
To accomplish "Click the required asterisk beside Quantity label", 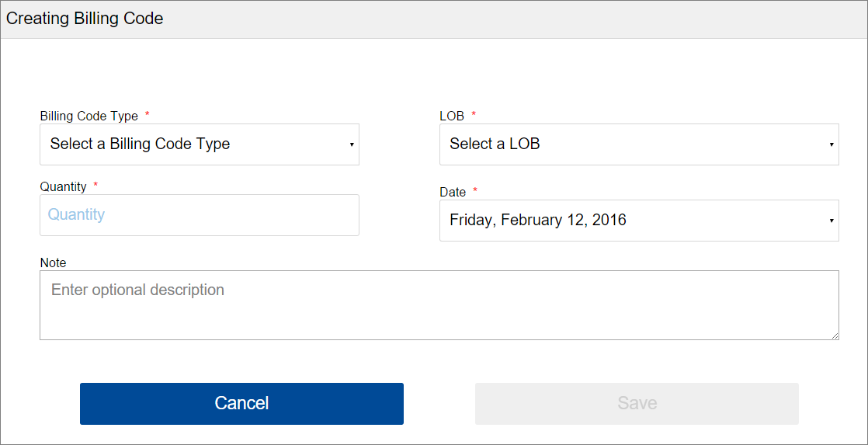I will click(95, 186).
